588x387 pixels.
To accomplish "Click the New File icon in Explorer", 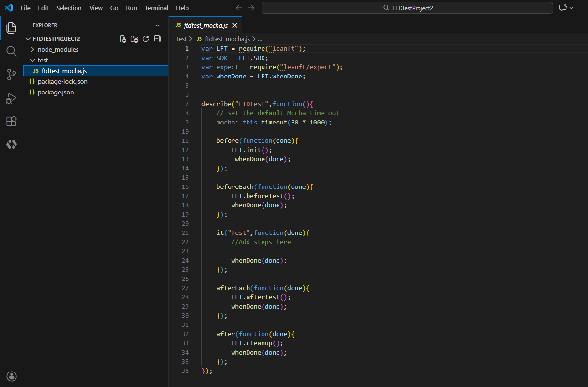I will [123, 39].
